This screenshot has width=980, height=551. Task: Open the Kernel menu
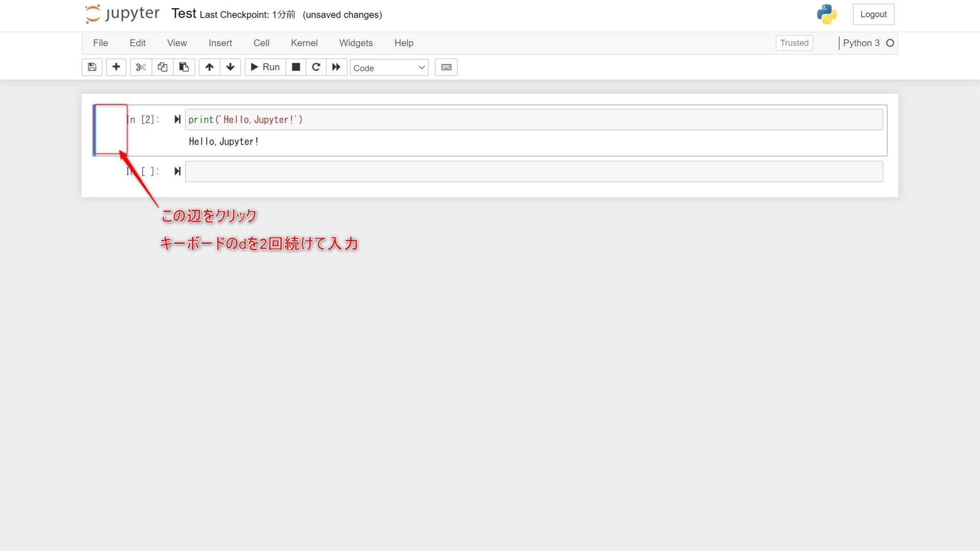(304, 43)
